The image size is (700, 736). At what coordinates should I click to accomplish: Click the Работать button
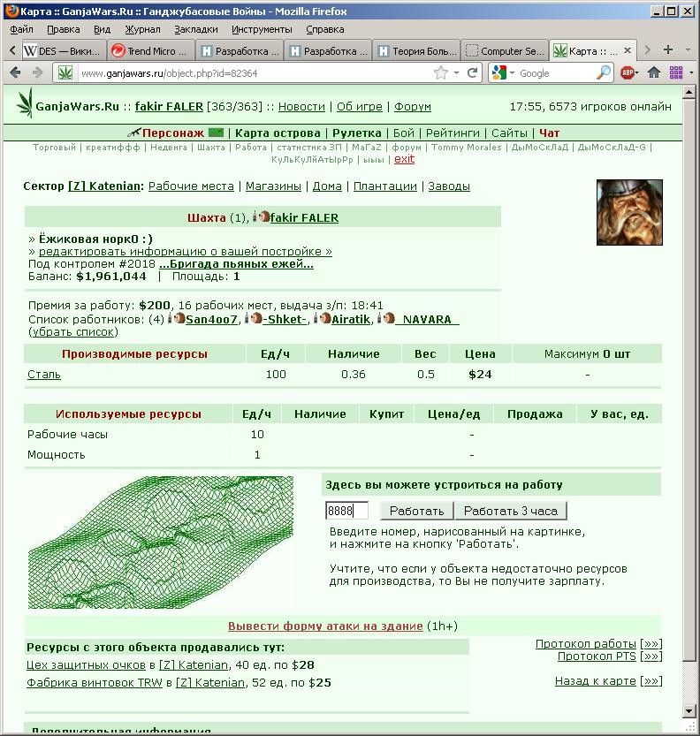point(416,511)
